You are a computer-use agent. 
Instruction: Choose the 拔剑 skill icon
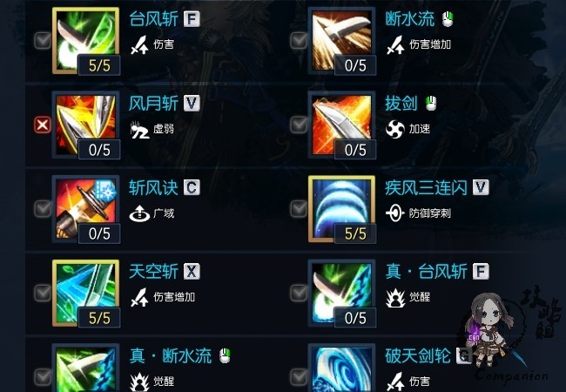pyautogui.click(x=341, y=125)
